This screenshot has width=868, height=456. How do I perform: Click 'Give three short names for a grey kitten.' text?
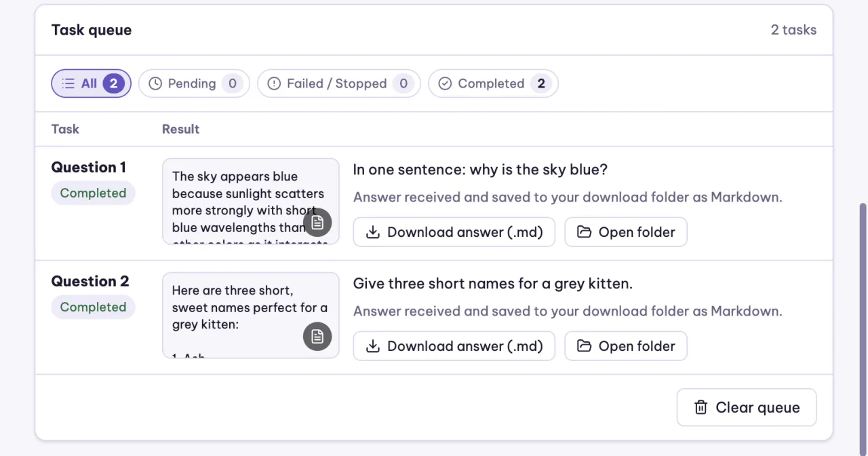(493, 284)
